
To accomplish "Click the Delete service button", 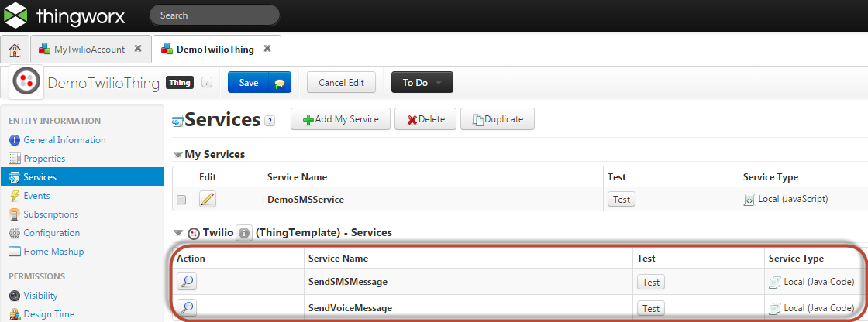I will click(425, 119).
